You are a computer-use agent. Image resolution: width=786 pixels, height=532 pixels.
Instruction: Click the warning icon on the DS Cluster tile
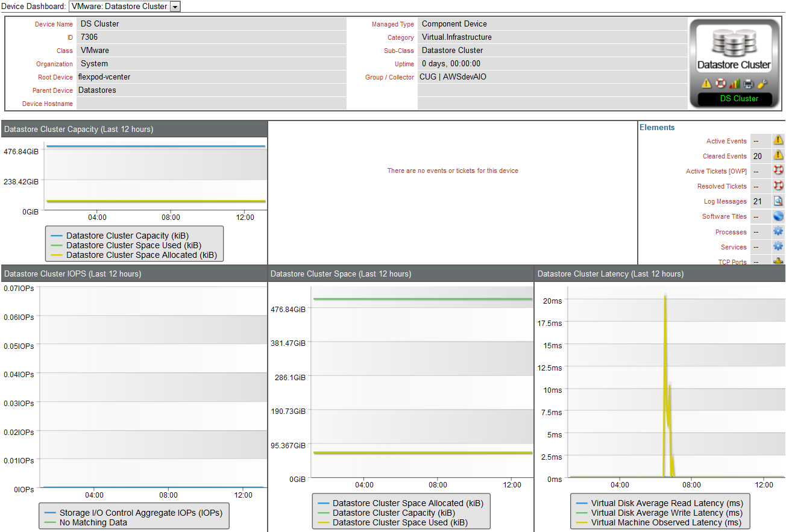706,83
